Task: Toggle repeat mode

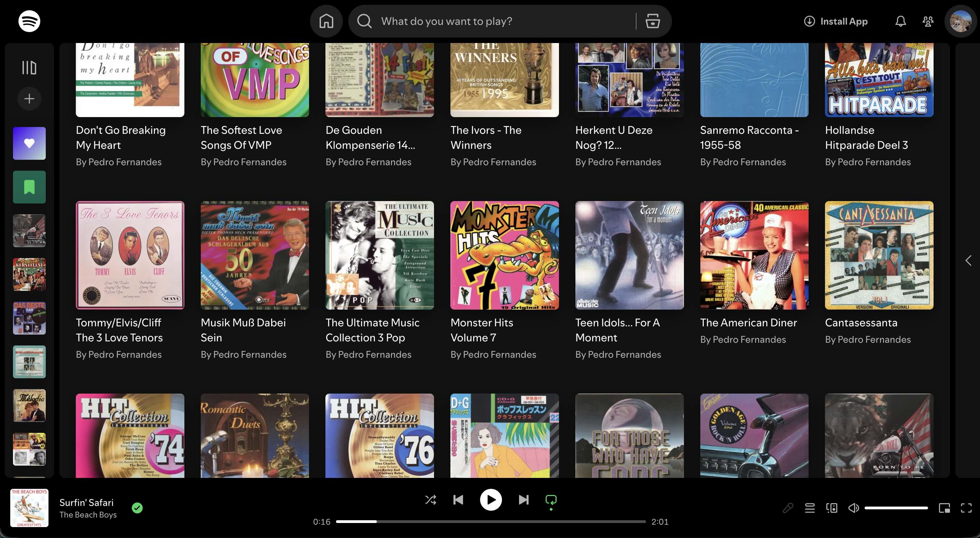Action: [551, 500]
